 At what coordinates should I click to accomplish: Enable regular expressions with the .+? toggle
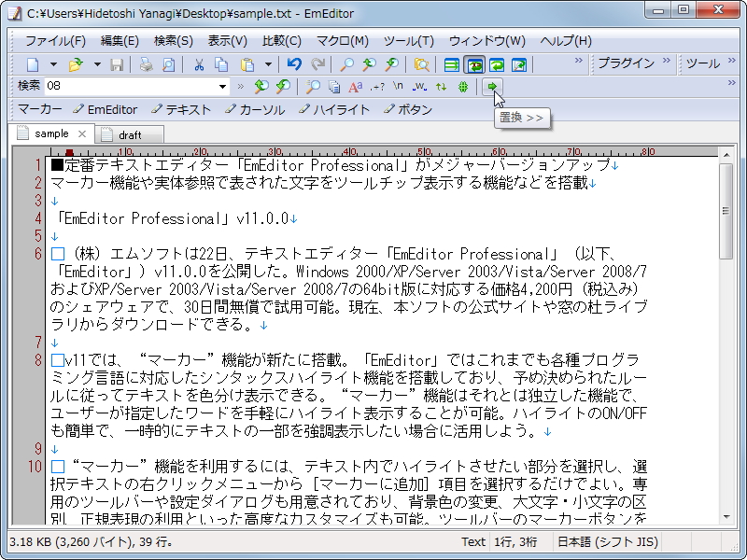click(x=377, y=86)
